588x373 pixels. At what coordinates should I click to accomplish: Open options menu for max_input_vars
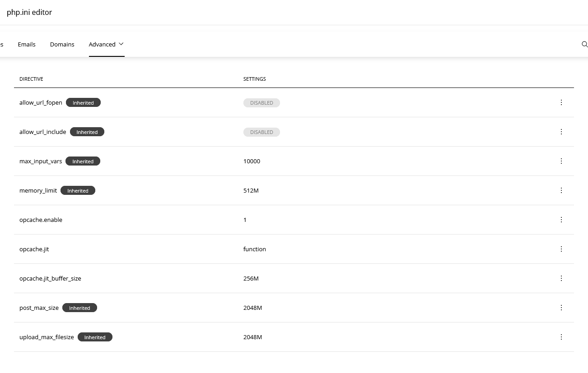click(561, 161)
